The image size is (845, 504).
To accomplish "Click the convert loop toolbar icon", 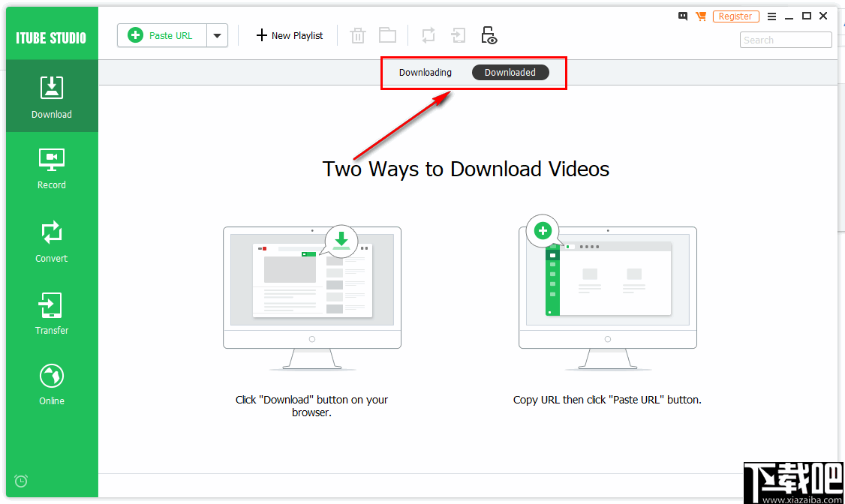I will (428, 34).
